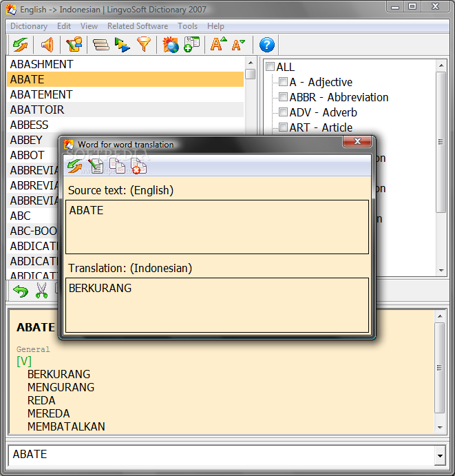Close the Word for word translation dialog
This screenshot has width=455, height=476.
tap(357, 141)
